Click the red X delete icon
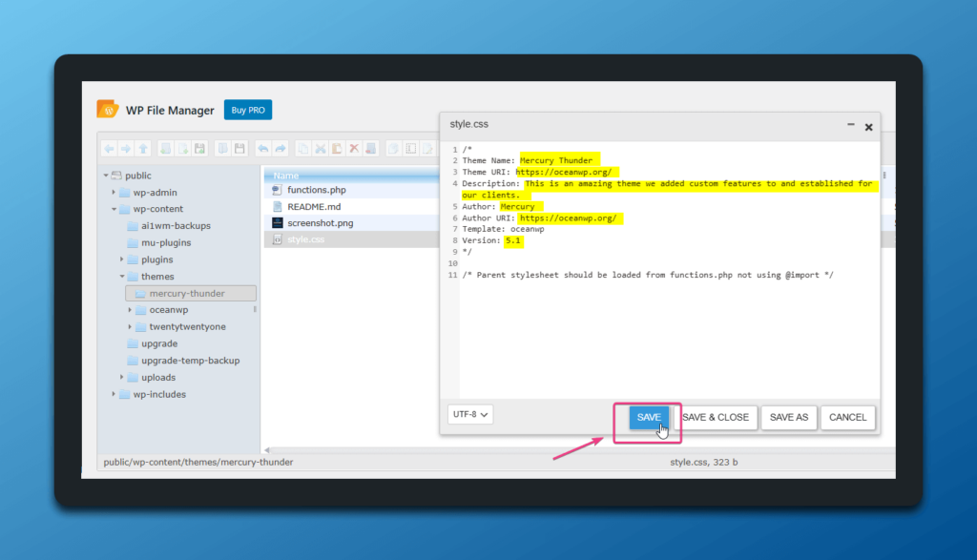Image resolution: width=977 pixels, height=560 pixels. point(354,148)
